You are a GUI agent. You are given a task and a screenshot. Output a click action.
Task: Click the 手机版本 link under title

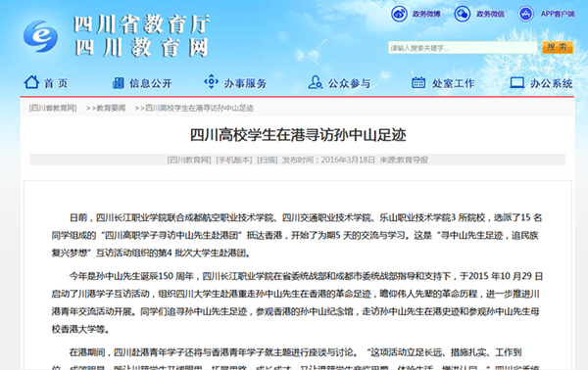[234, 160]
